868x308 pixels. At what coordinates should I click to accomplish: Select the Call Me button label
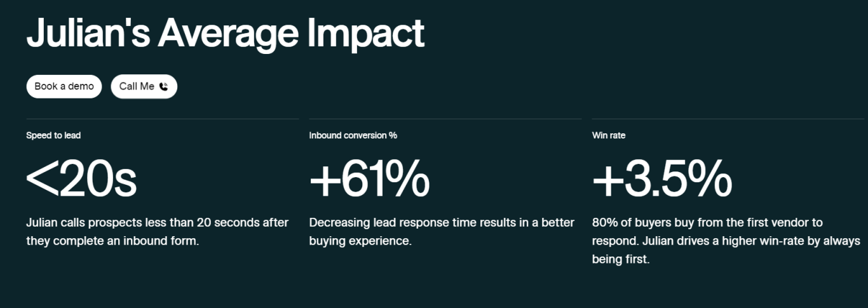click(x=137, y=86)
